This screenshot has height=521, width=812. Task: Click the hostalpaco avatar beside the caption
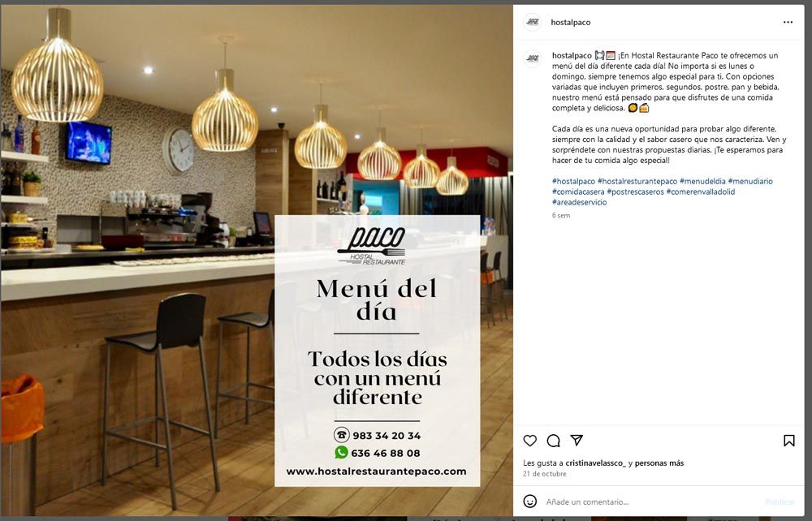[x=533, y=58]
